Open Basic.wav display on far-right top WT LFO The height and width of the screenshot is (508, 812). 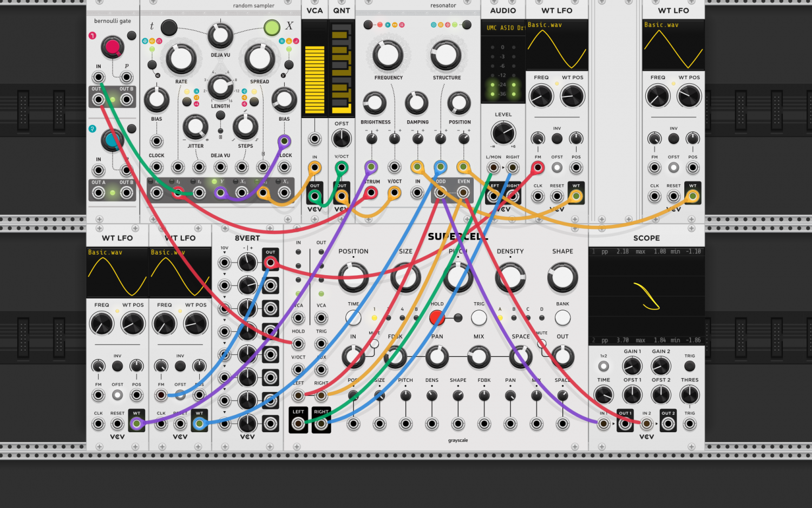coord(673,45)
